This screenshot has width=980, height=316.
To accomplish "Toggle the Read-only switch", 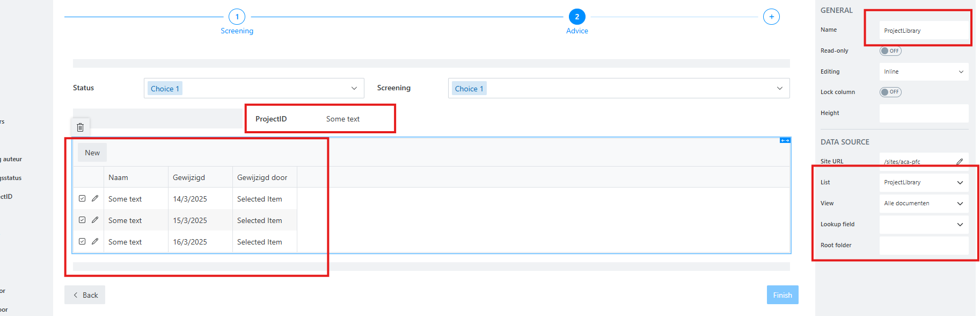I will (x=890, y=51).
